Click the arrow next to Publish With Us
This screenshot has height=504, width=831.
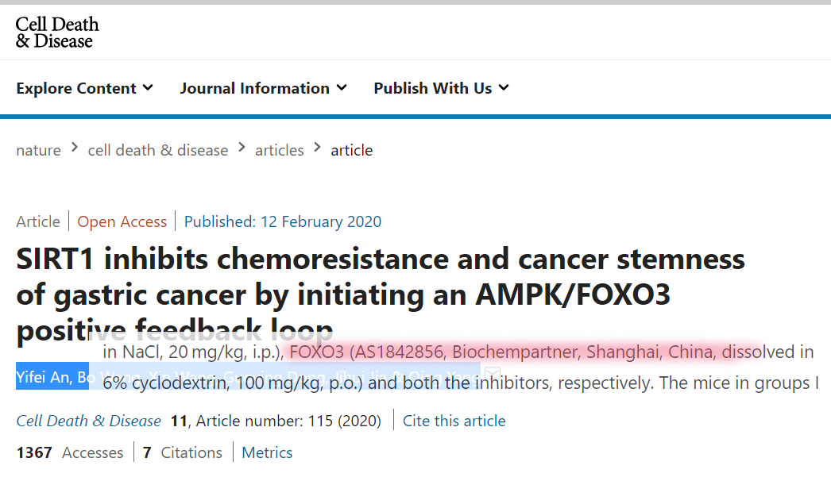pos(504,87)
